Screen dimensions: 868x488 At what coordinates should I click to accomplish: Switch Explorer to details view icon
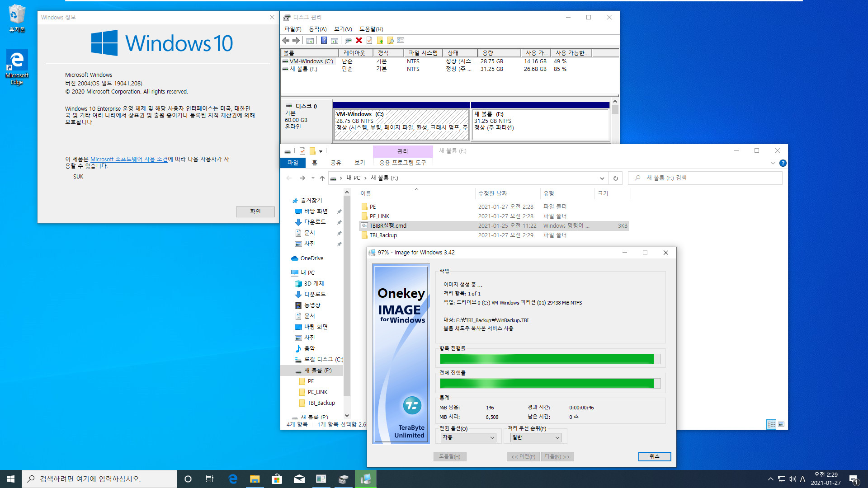[771, 424]
